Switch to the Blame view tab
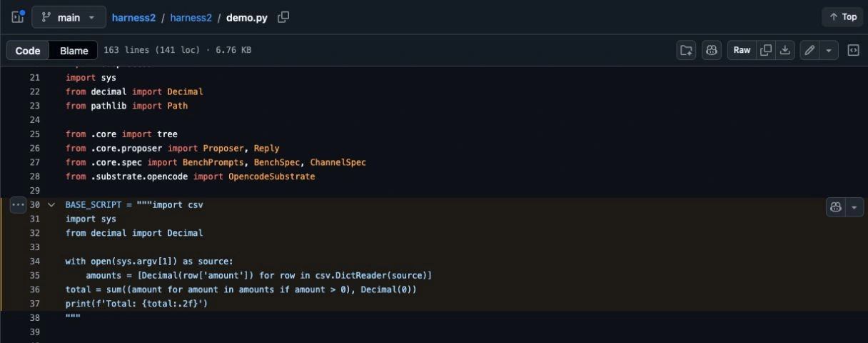Screen dimensions: 868x343 point(74,50)
